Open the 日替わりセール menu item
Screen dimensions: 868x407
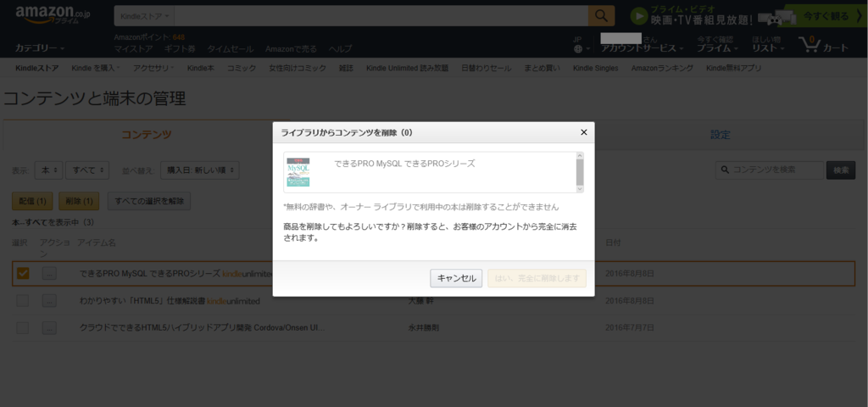tap(487, 68)
